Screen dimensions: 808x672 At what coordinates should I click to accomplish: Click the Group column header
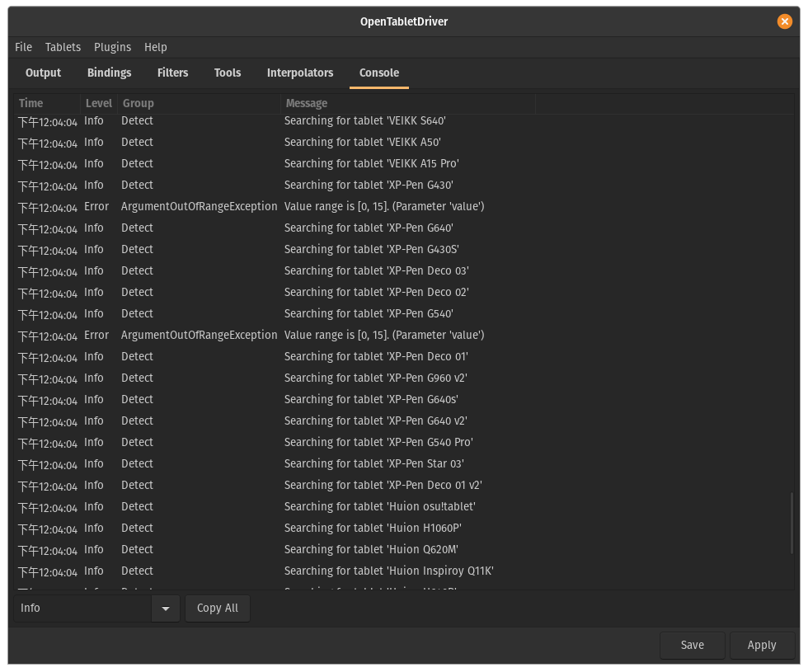pyautogui.click(x=199, y=103)
